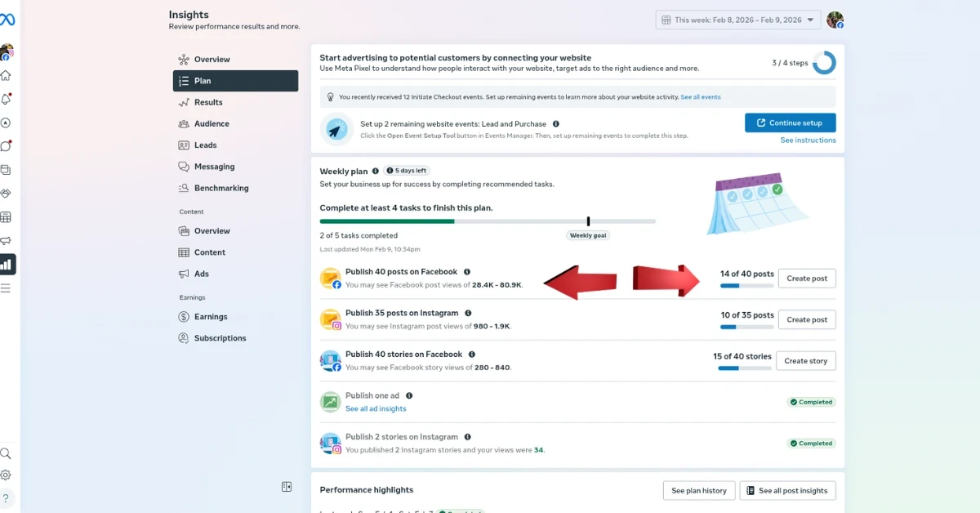Open the Ads megaphone icon in left rail
The image size is (980, 513).
pos(6,241)
